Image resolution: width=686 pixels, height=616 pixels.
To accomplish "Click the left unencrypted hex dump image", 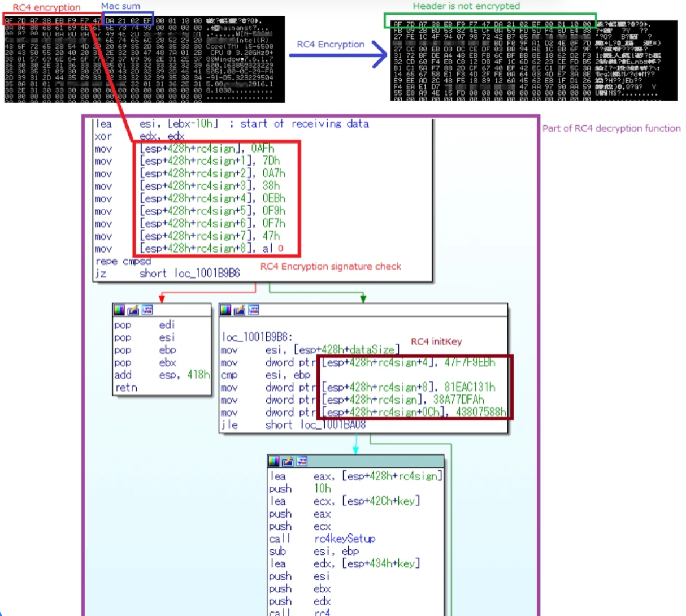I will point(144,59).
